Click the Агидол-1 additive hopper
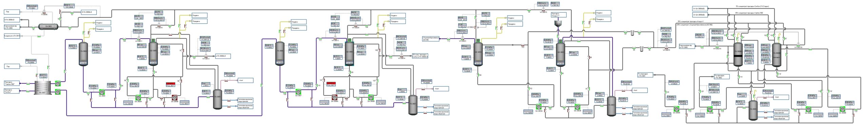Screen dimensions: 868x128 [x=557, y=23]
